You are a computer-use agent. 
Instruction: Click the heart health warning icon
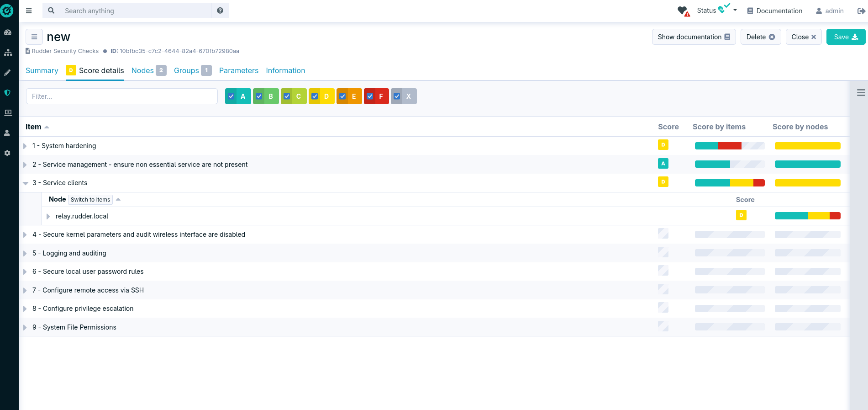coord(683,11)
